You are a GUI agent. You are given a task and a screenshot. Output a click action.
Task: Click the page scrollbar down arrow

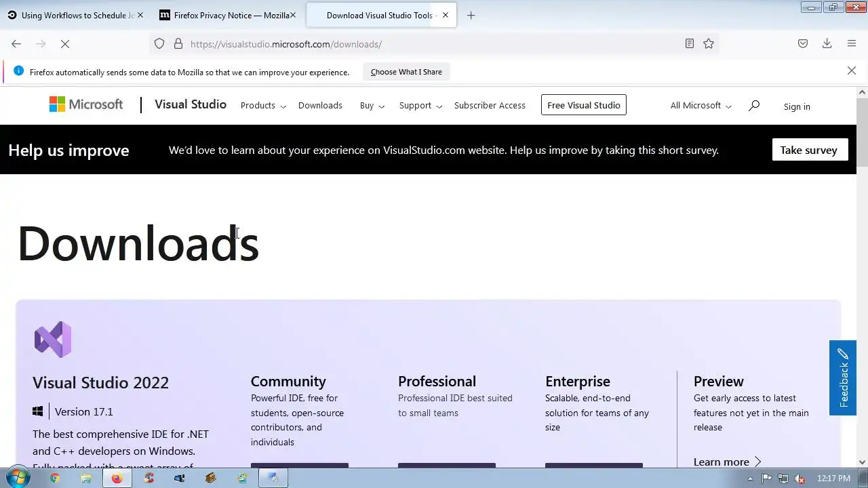point(863,462)
